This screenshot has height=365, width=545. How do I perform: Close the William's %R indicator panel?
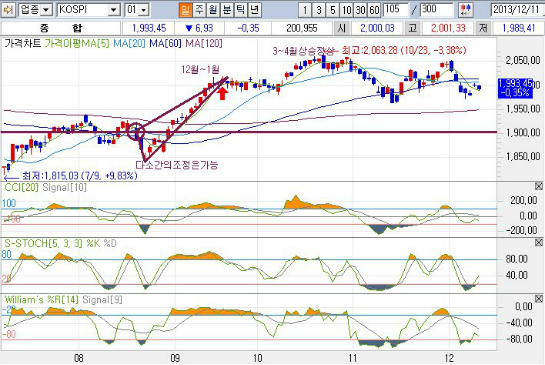(x=538, y=299)
